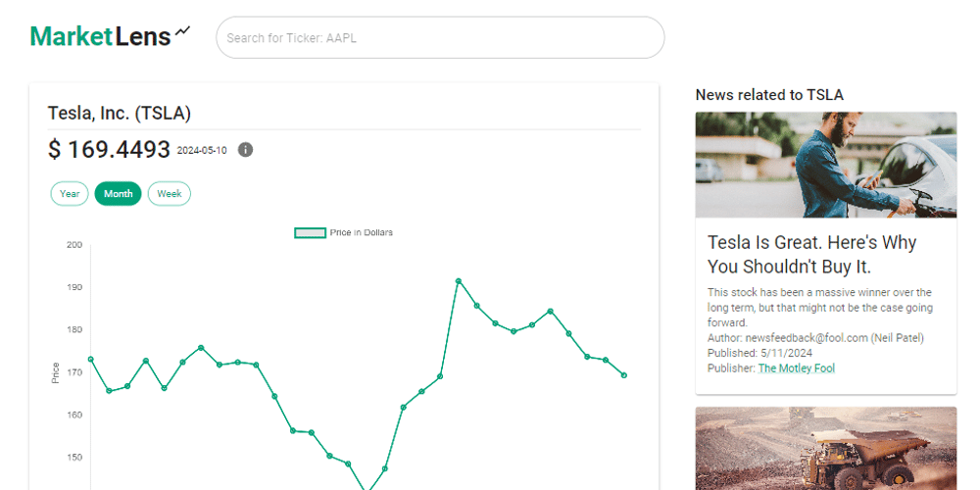
Task: Open The Motley Fool publisher link
Action: 796,368
